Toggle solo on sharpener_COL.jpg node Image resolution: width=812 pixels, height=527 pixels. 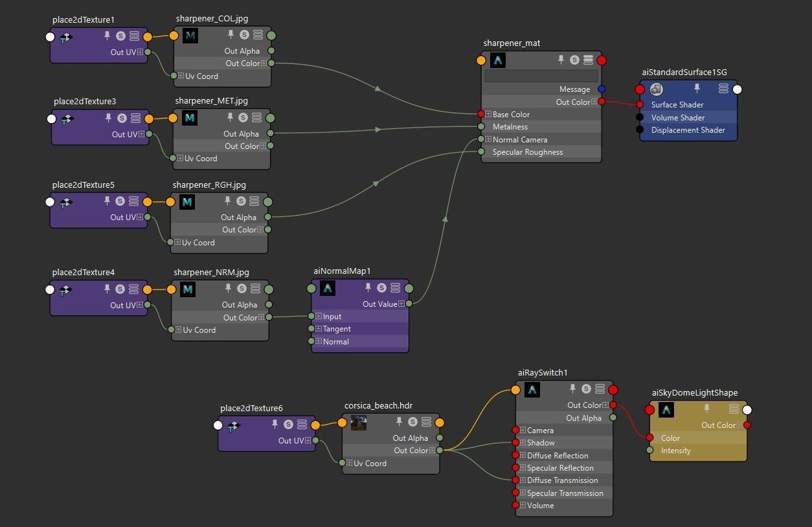pyautogui.click(x=244, y=35)
